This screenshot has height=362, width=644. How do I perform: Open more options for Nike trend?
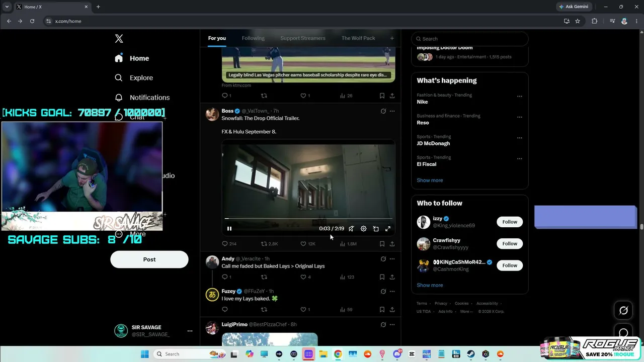tap(520, 97)
